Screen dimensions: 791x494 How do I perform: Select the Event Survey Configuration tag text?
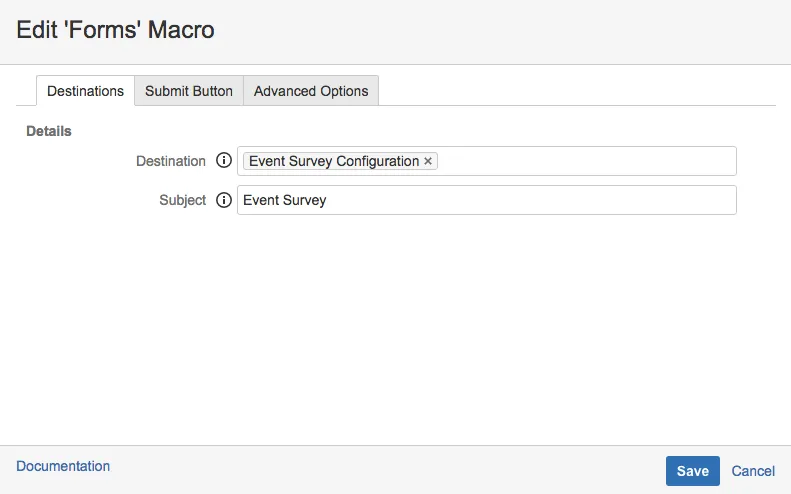334,161
